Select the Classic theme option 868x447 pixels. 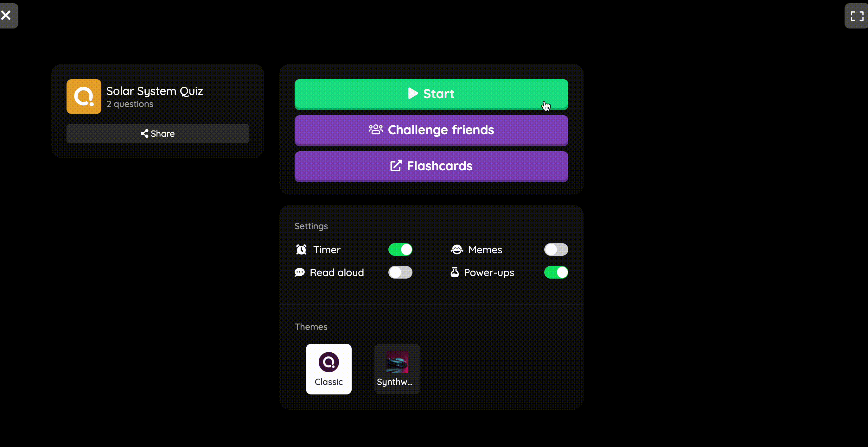click(329, 369)
